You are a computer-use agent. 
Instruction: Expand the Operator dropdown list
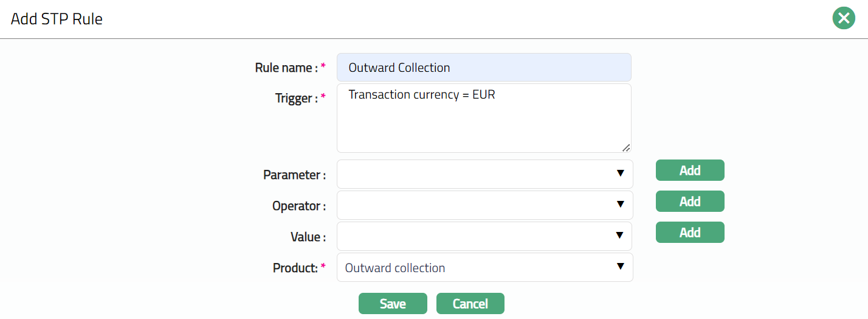pyautogui.click(x=484, y=205)
